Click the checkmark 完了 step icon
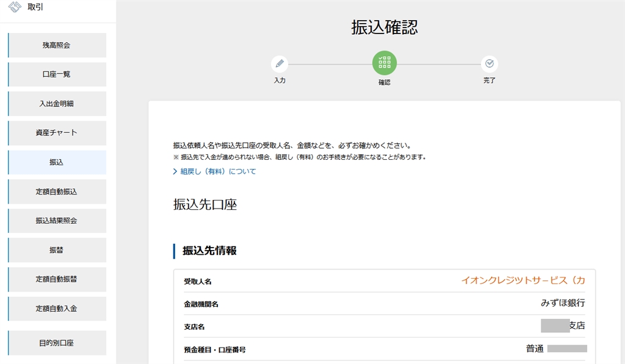The image size is (625, 364). (x=489, y=63)
